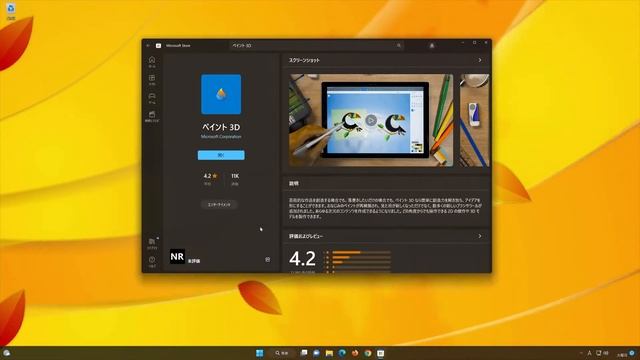The image size is (640, 360).
Task: Expand the screenshots section with its chevron
Action: tap(480, 60)
